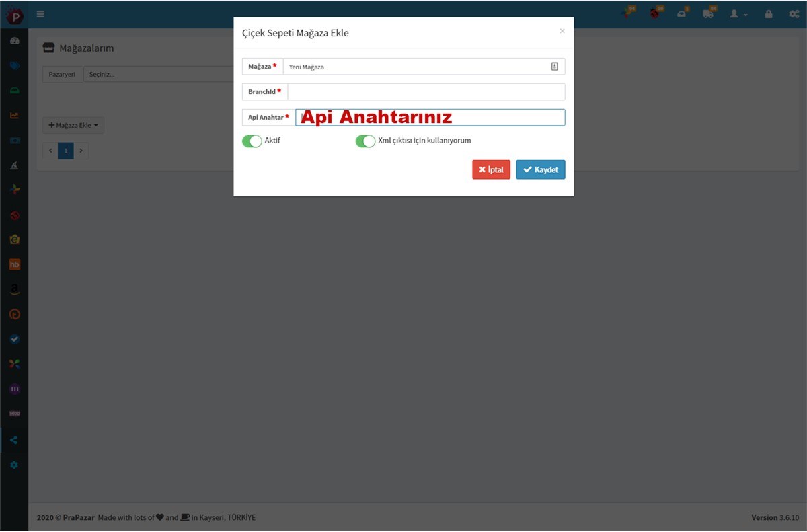Open the purple 'm' sidebar icon
807x532 pixels.
click(x=14, y=389)
